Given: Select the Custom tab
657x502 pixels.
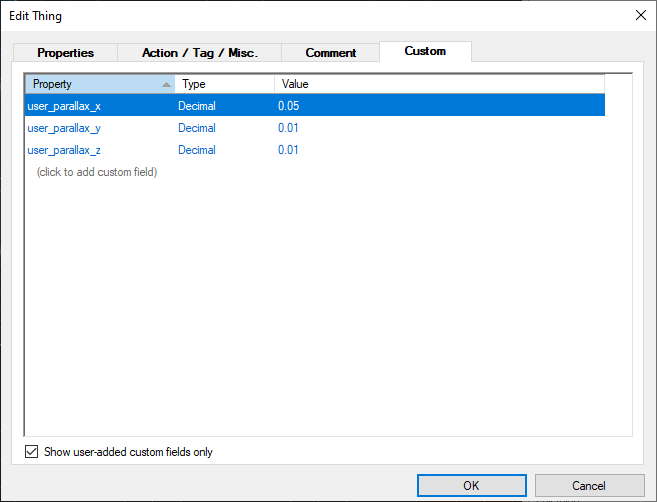Looking at the screenshot, I should click(425, 51).
